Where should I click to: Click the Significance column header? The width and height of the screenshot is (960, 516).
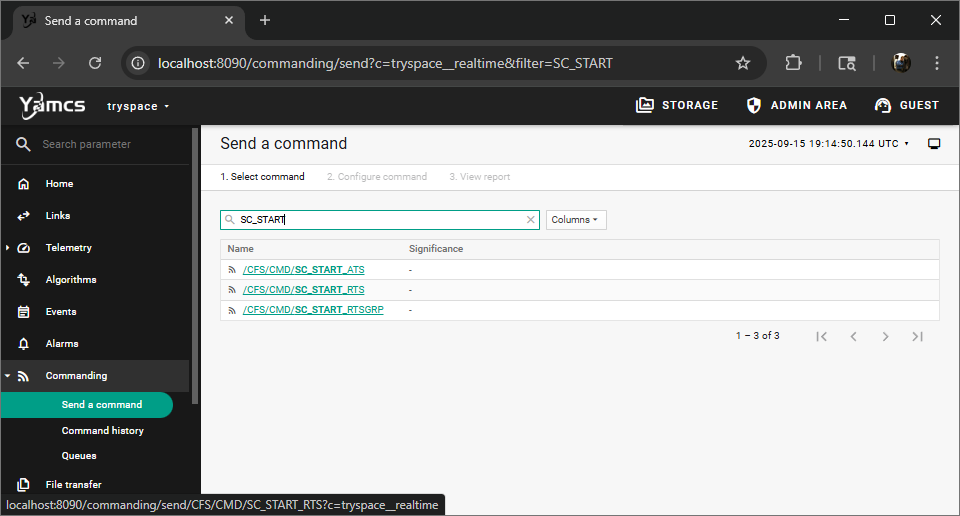point(435,249)
